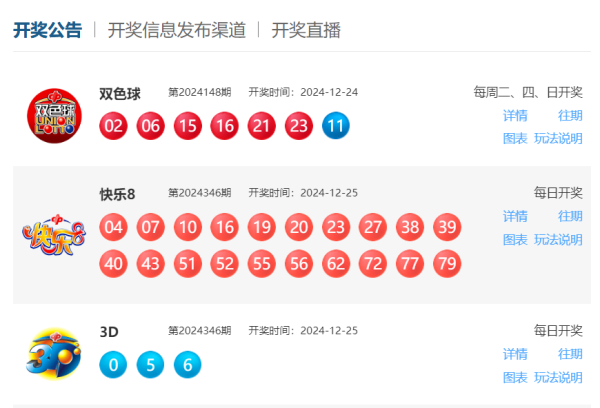The image size is (600, 408).
Task: Click ball 72 in 快乐8
Action: (373, 264)
